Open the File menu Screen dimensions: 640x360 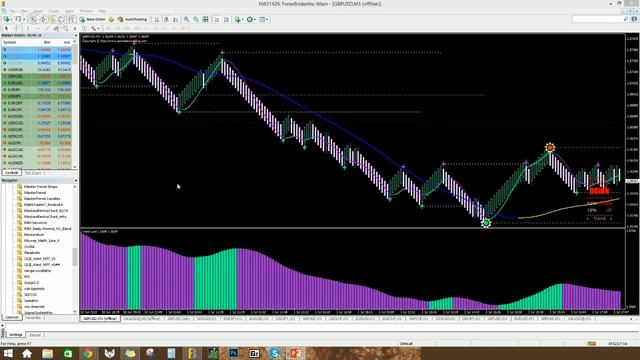(x=12, y=11)
